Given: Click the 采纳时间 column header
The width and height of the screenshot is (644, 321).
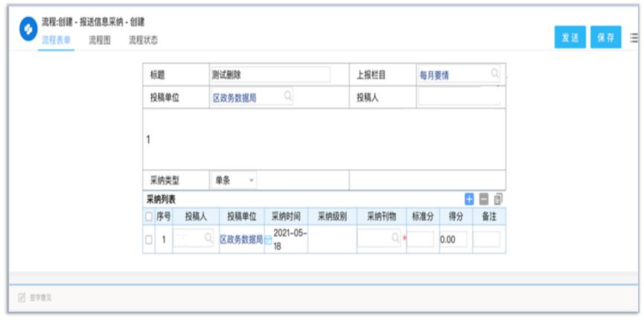Looking at the screenshot, I should (x=286, y=217).
